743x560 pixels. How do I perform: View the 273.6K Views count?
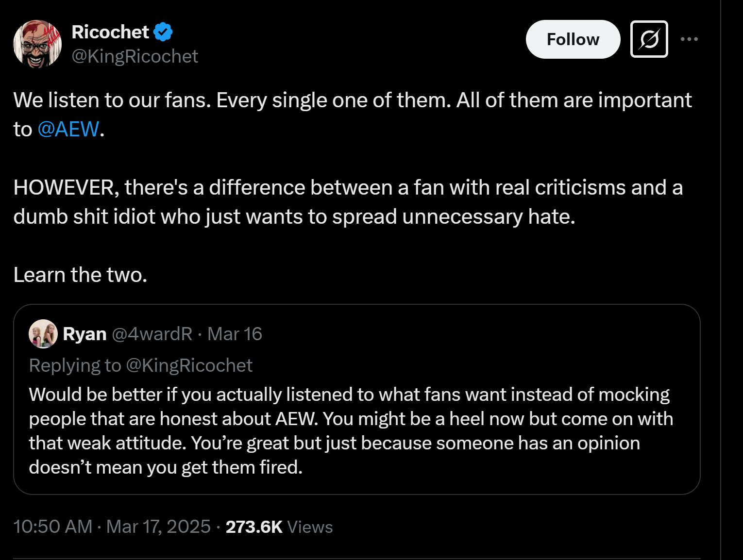click(279, 527)
